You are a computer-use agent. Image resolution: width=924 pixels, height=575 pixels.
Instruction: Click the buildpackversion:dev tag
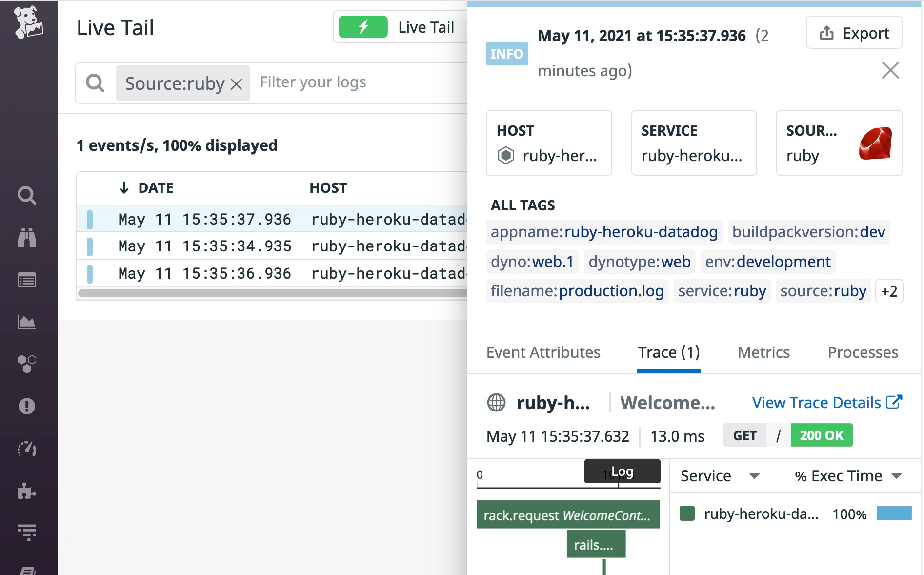(808, 232)
